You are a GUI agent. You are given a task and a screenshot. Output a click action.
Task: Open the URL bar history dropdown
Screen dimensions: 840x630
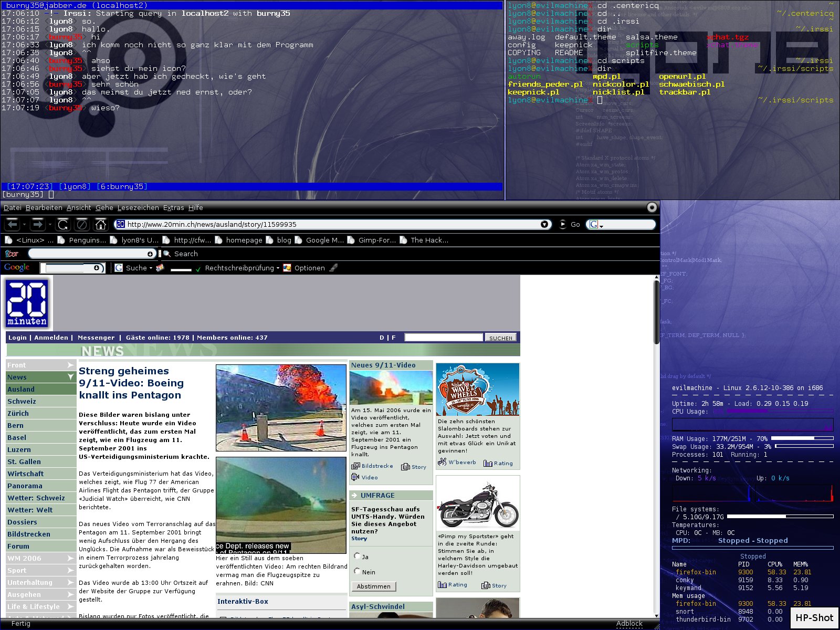click(x=544, y=224)
